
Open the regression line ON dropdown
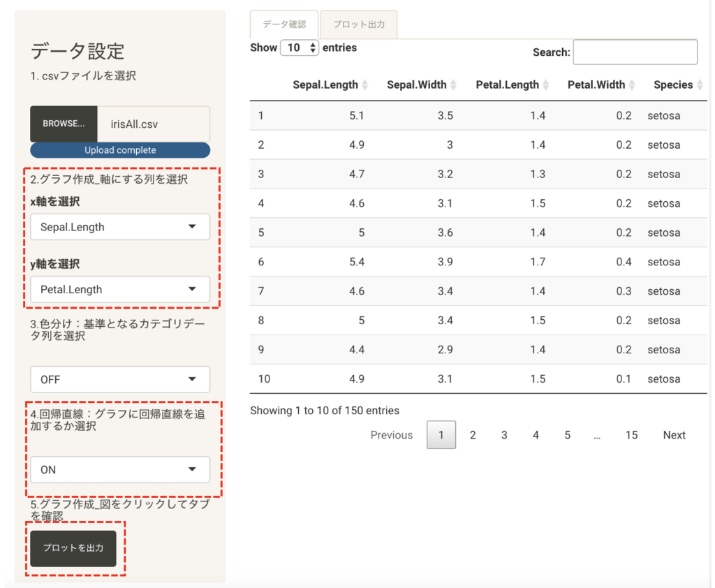tap(120, 470)
